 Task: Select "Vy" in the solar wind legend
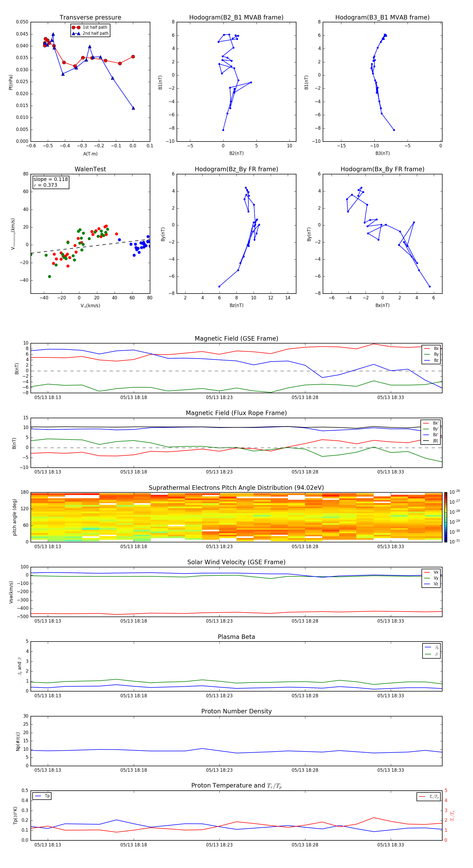(x=431, y=578)
